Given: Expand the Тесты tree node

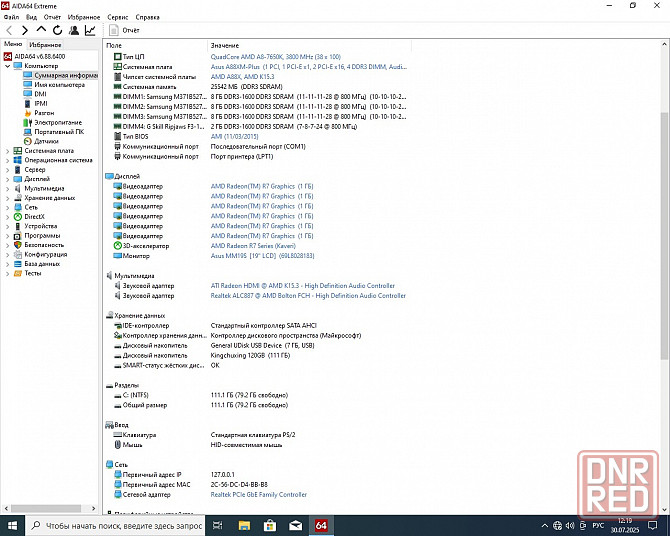Looking at the screenshot, I should coord(7,273).
